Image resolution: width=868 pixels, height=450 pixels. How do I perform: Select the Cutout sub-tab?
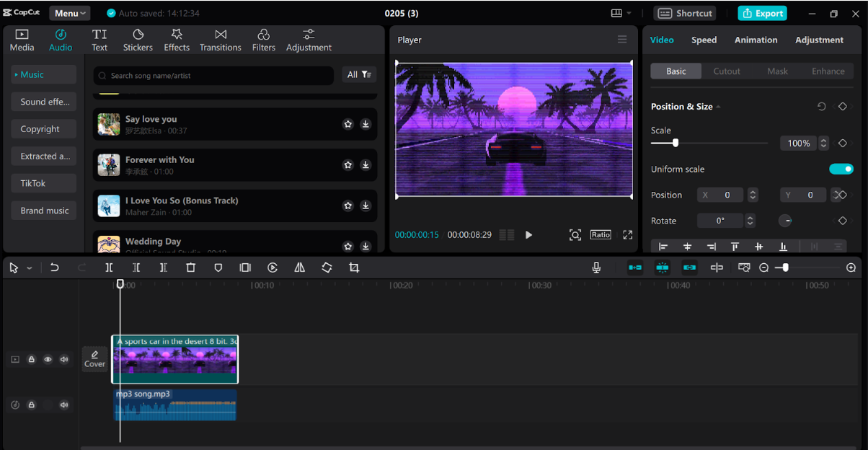727,71
